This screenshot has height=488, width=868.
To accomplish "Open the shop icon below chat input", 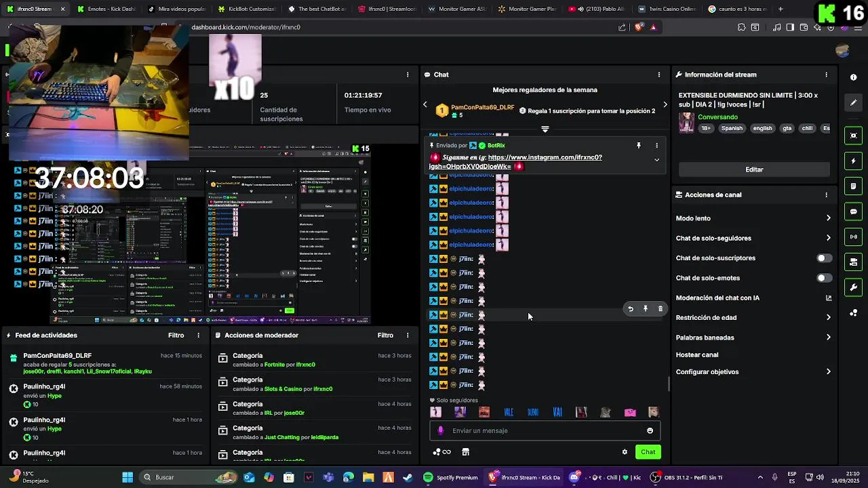I will [x=465, y=452].
